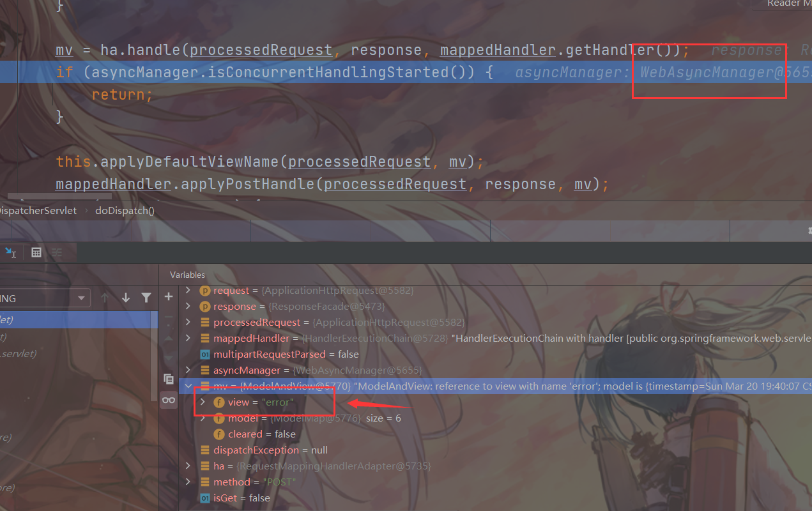The image size is (812, 511).
Task: Expand the asyncManager variable
Action: [x=188, y=370]
